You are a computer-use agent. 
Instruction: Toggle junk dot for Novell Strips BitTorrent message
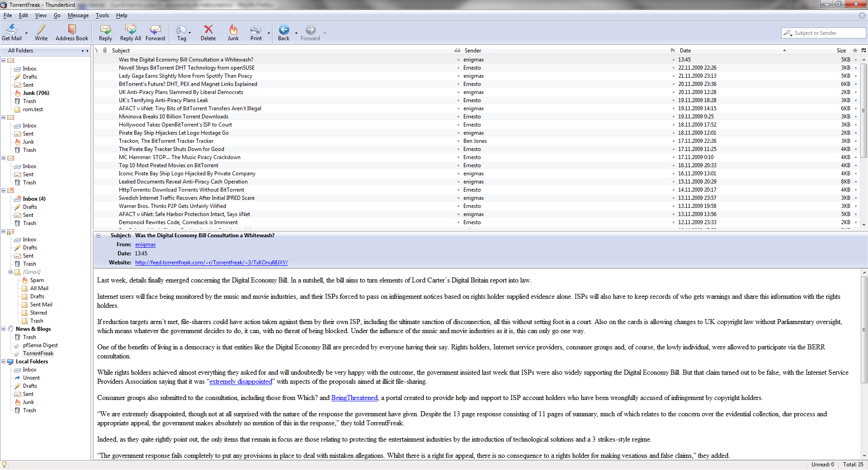pyautogui.click(x=673, y=68)
